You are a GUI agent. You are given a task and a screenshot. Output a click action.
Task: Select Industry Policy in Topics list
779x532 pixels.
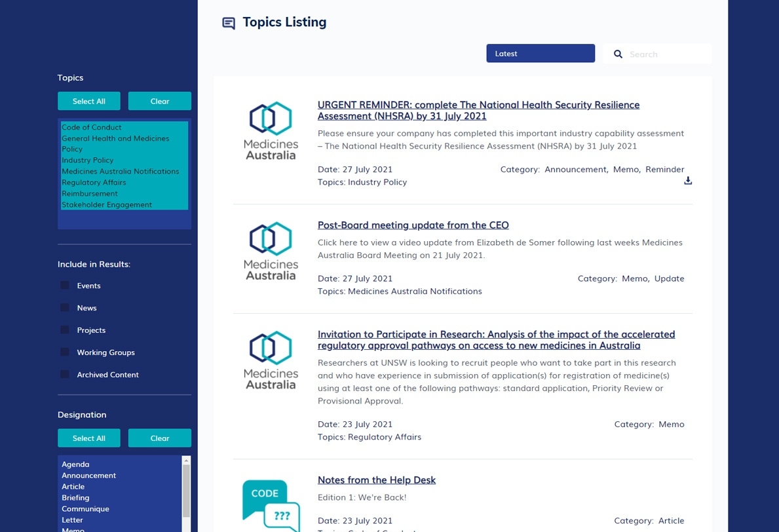124,160
